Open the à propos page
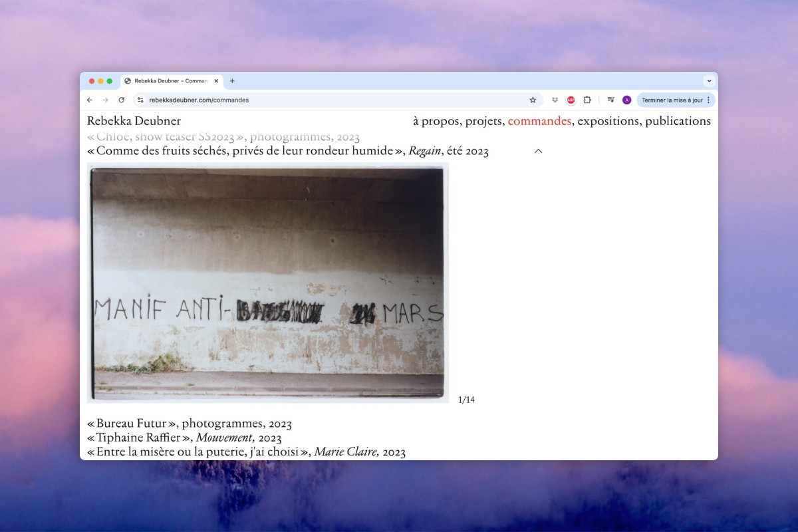Viewport: 798px width, 532px height. 436,121
